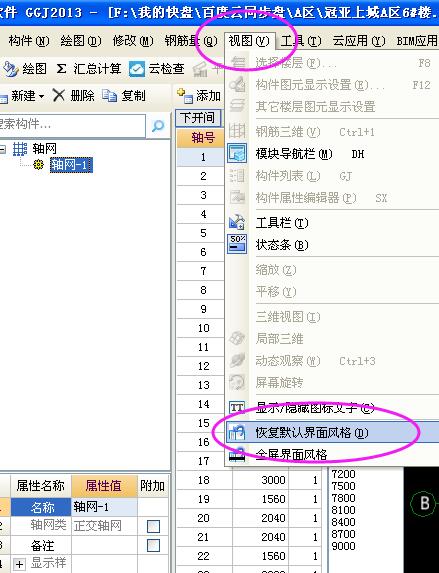The image size is (439, 573).
Task: Switch to 下开间 tab
Action: (198, 118)
